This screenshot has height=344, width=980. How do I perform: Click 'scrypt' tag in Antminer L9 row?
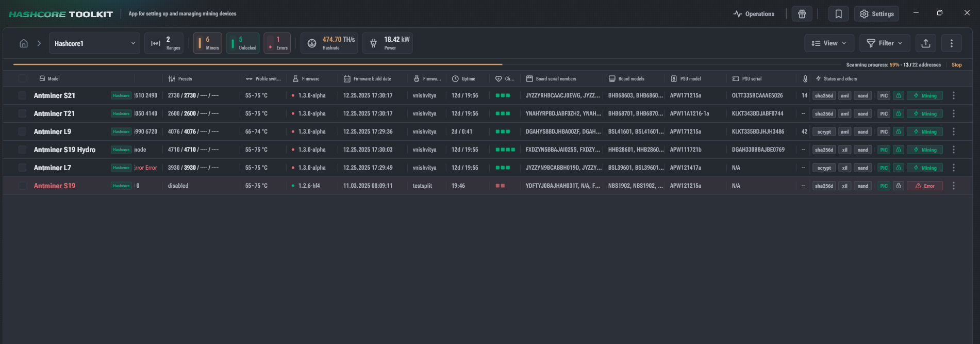click(x=824, y=132)
